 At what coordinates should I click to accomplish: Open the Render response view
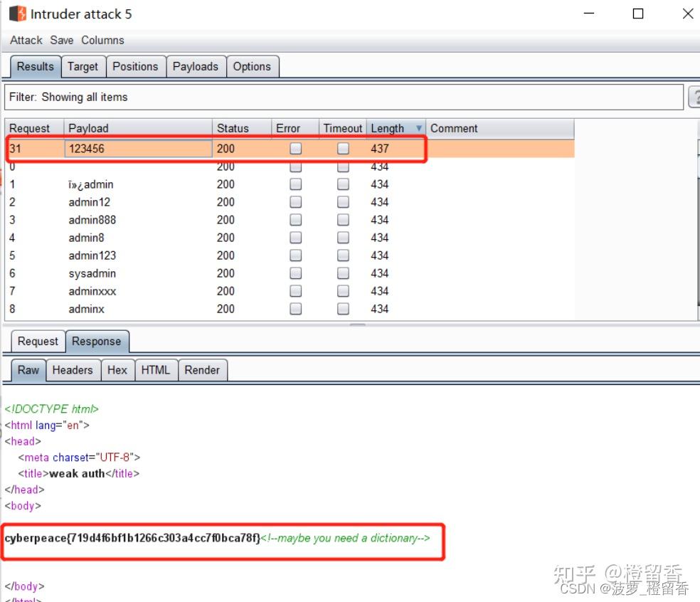point(202,370)
